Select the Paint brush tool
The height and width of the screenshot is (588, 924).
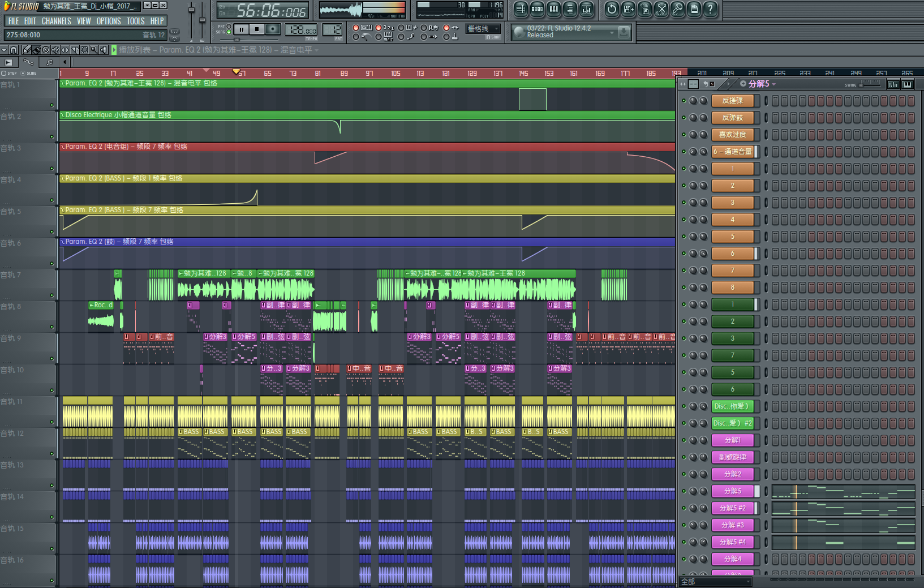(36, 50)
